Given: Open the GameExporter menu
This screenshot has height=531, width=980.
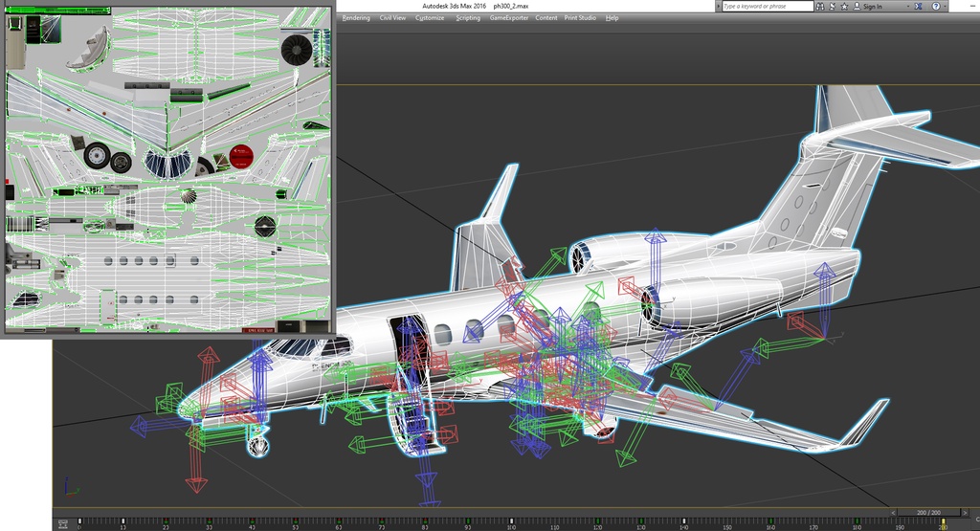Looking at the screenshot, I should point(509,18).
